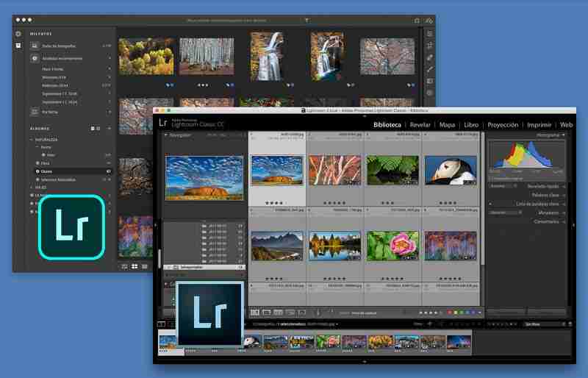Click the search filter funnel in Lightroom CC
This screenshot has width=588, height=378.
[306, 21]
